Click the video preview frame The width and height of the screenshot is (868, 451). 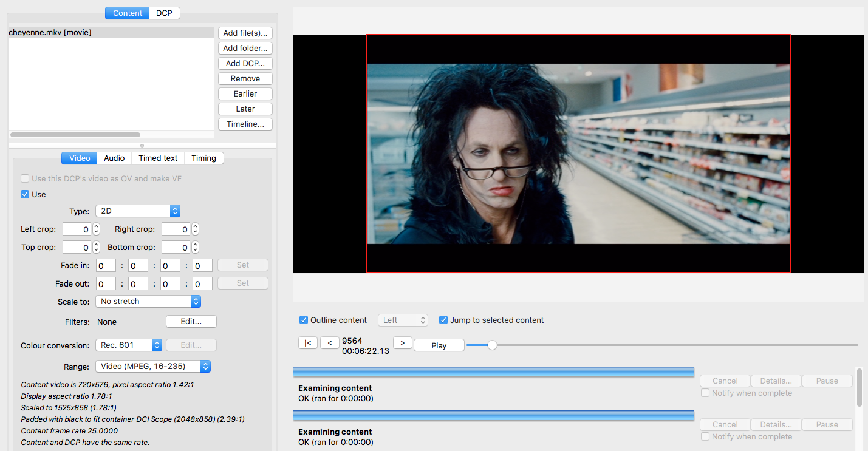click(x=578, y=154)
